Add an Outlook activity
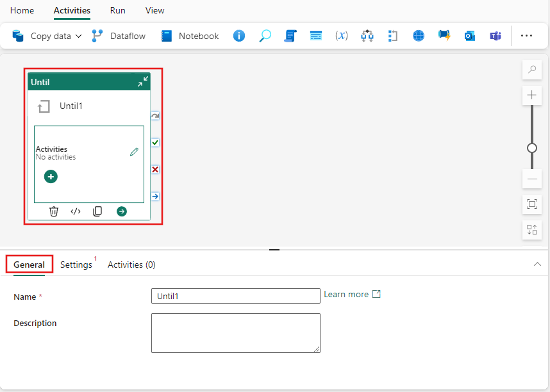Image resolution: width=550 pixels, height=392 pixels. click(x=470, y=36)
